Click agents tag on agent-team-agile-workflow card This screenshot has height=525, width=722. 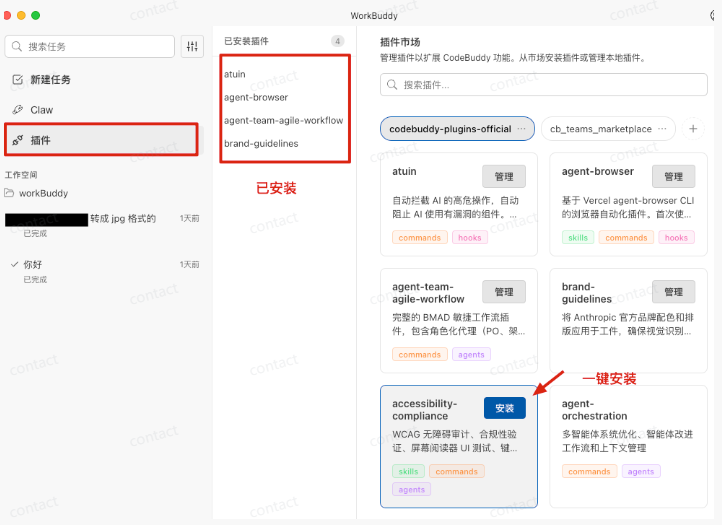pos(471,355)
